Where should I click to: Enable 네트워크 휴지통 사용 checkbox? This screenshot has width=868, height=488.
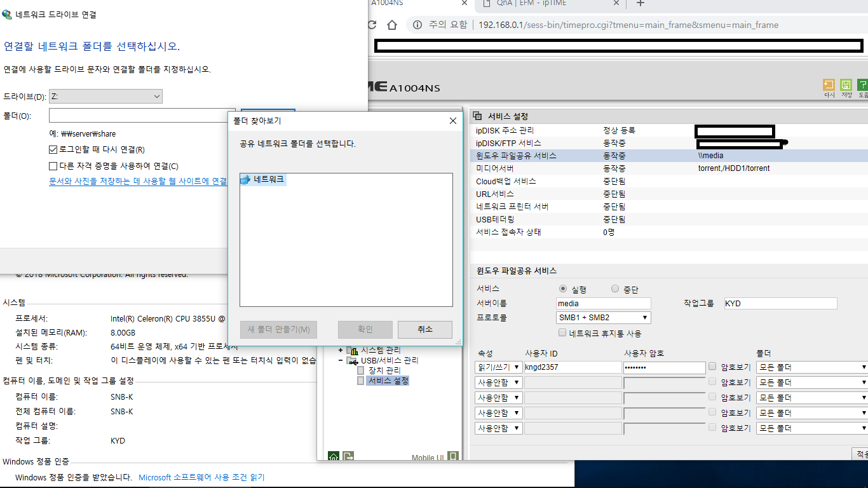pos(562,333)
